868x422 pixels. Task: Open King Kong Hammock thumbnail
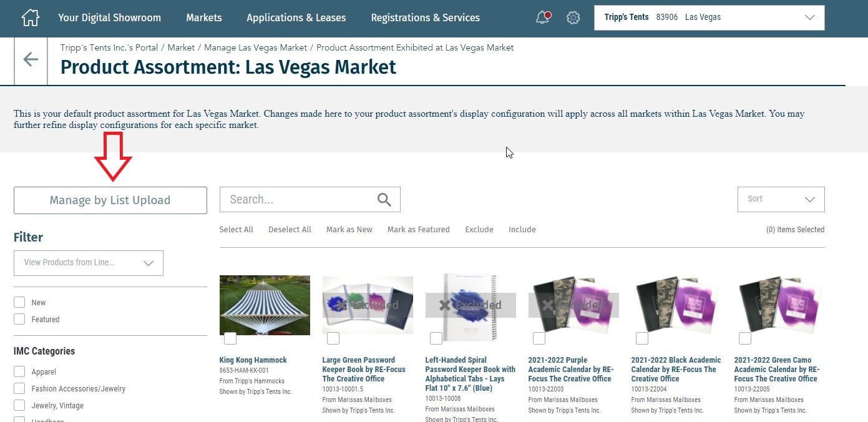coord(265,305)
